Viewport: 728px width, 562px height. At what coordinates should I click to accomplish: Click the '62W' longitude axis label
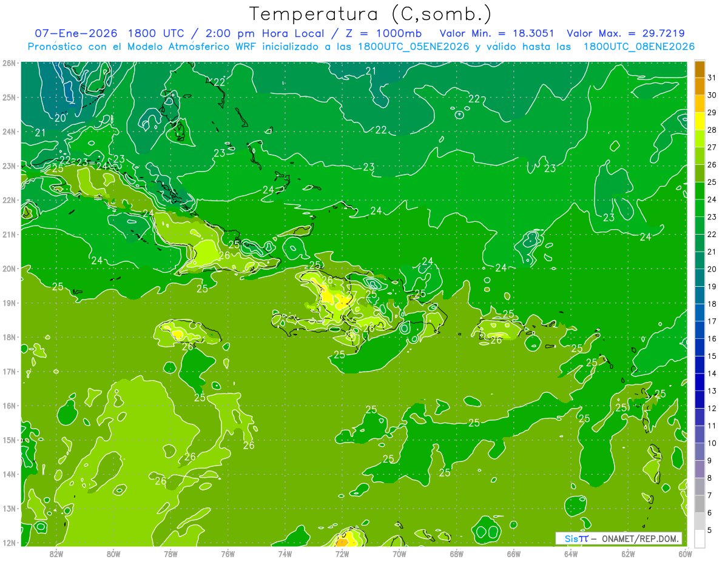click(x=628, y=554)
